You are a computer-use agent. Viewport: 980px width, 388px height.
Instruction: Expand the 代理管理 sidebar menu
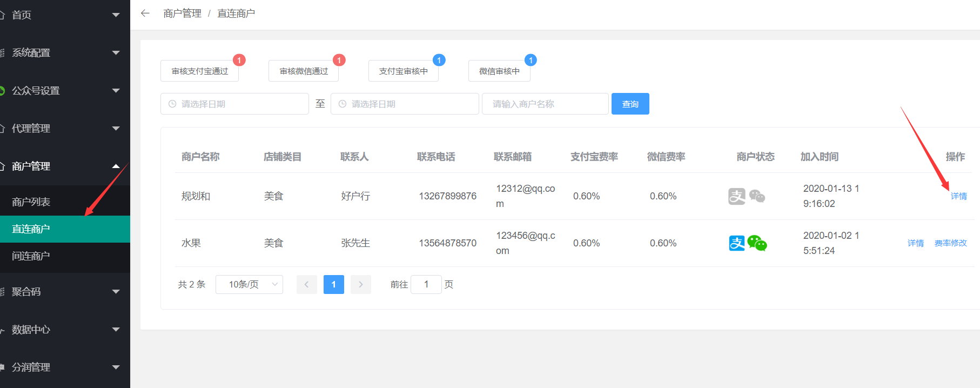[65, 128]
